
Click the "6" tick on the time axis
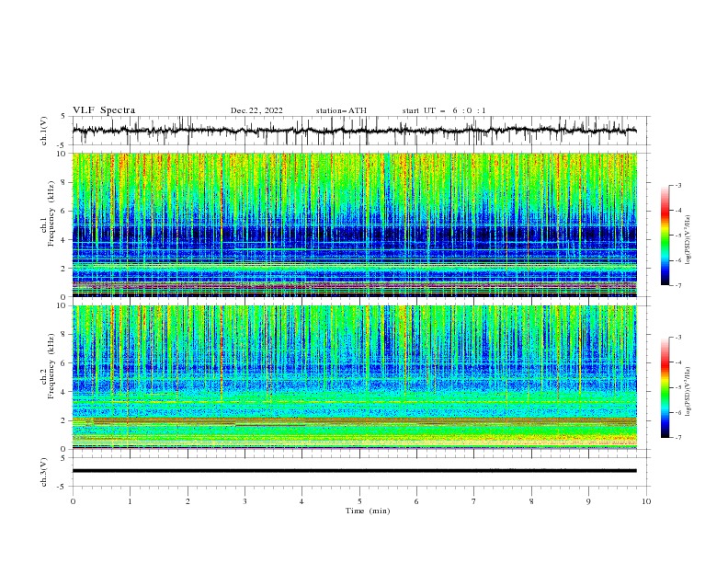point(417,501)
